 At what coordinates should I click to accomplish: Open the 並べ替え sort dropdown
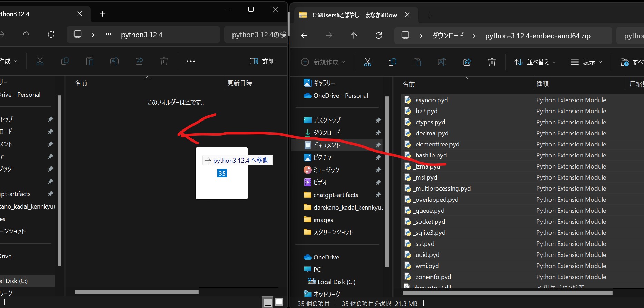point(535,62)
